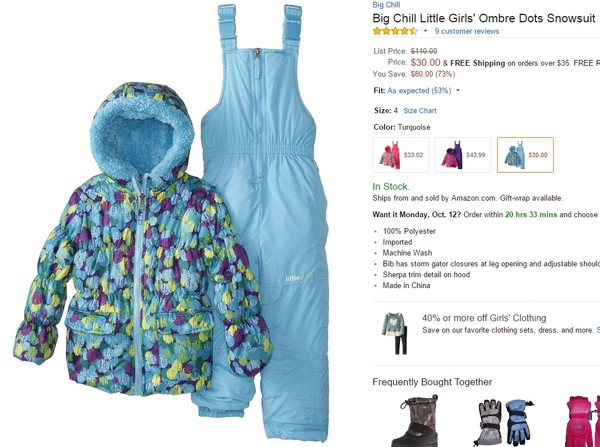Click the Big Chill brand link

pyautogui.click(x=386, y=5)
